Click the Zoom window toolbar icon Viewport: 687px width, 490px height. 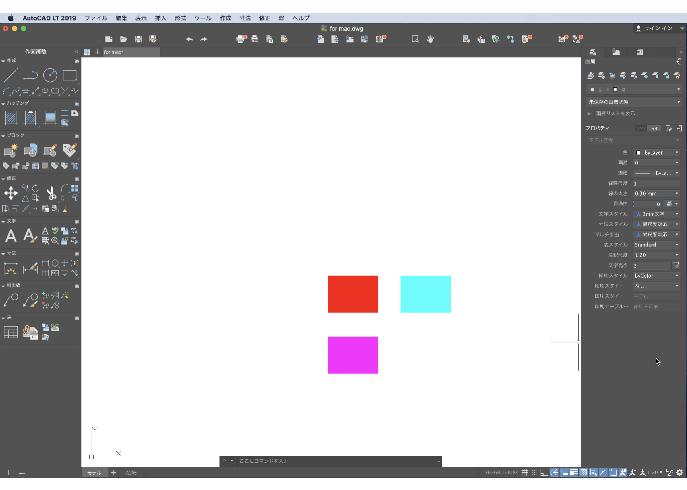[415, 39]
